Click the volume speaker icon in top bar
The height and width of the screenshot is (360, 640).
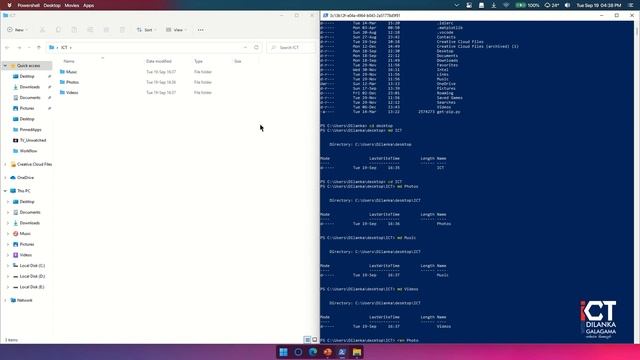(567, 5)
